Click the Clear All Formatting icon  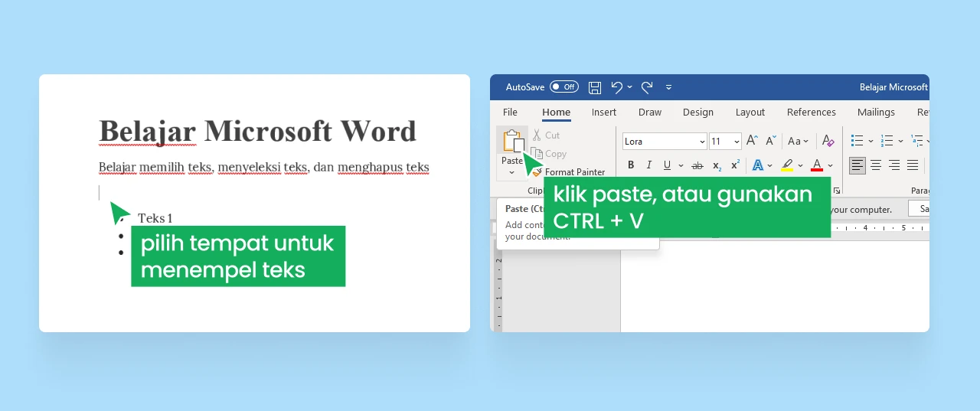828,141
